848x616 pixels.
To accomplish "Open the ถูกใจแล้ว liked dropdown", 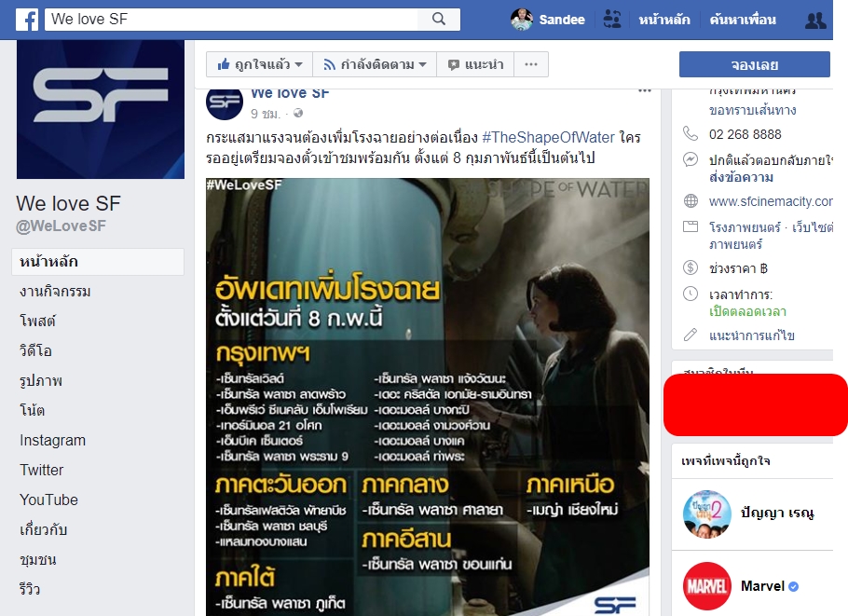I will (x=260, y=64).
